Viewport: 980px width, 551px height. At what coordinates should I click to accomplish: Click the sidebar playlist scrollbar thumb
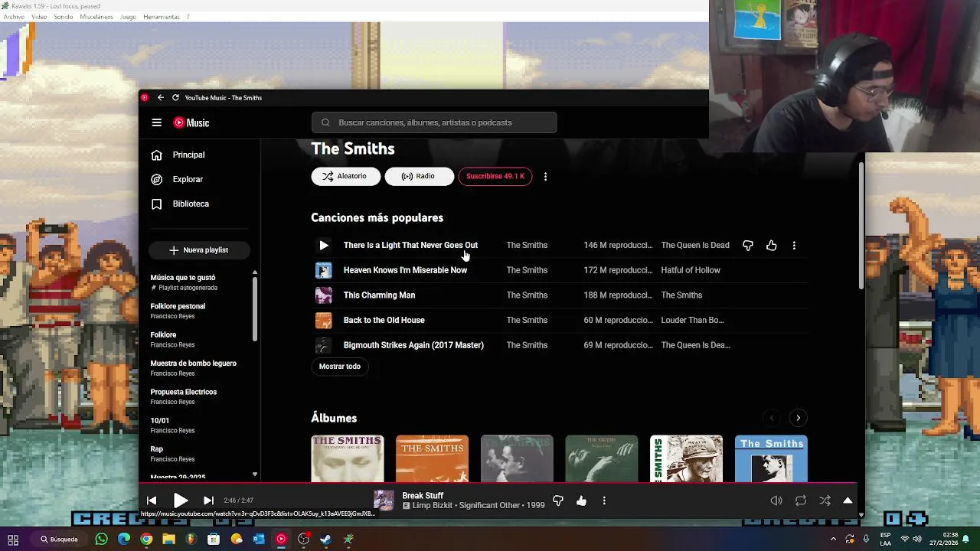click(x=255, y=310)
